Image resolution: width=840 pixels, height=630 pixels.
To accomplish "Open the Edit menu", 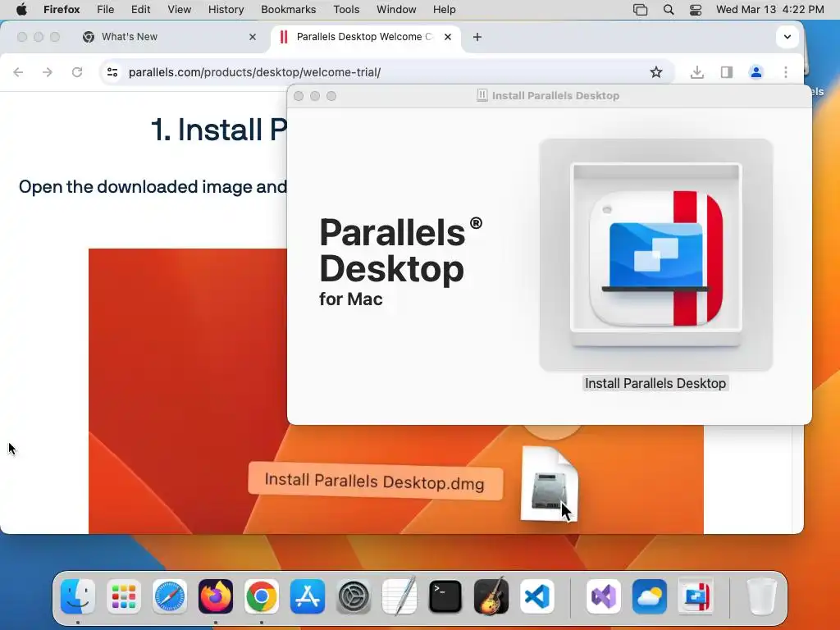I will (x=141, y=9).
